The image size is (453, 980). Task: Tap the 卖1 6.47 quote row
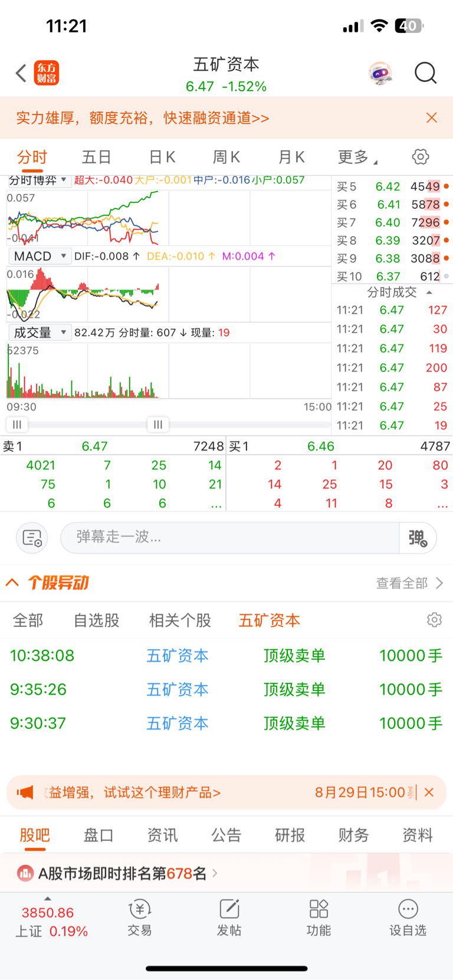[113, 446]
